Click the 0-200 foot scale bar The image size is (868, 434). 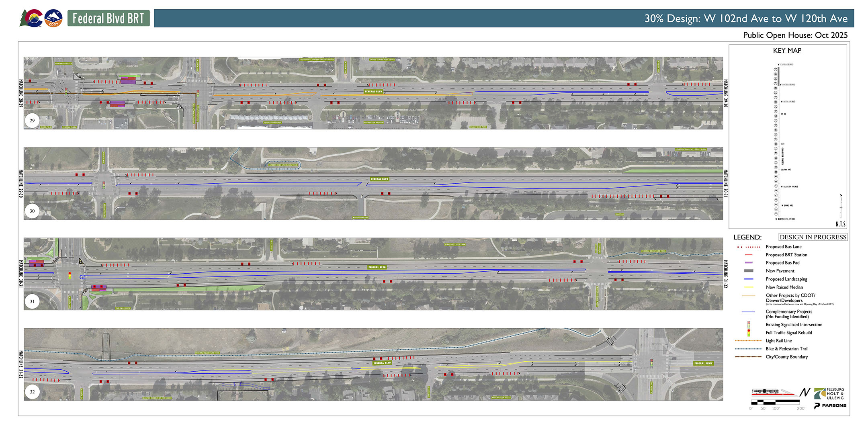click(776, 403)
